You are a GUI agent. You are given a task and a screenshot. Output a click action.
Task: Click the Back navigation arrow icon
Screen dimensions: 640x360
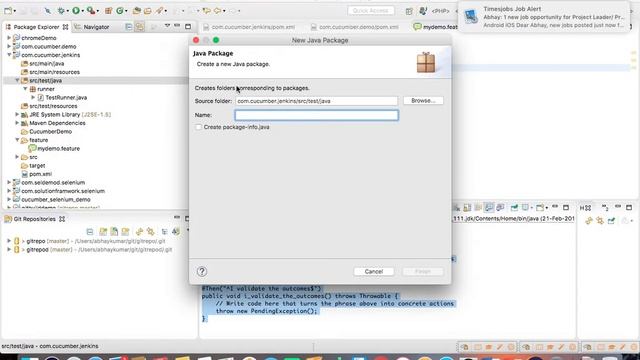coord(217,11)
